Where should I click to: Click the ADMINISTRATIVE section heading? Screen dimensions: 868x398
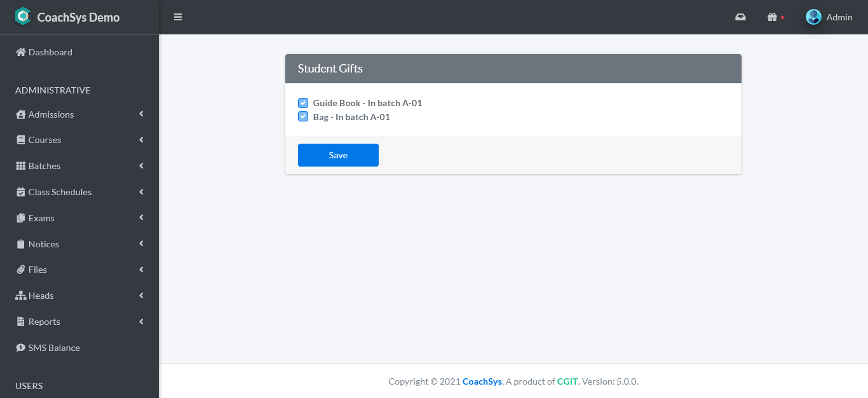[x=53, y=90]
